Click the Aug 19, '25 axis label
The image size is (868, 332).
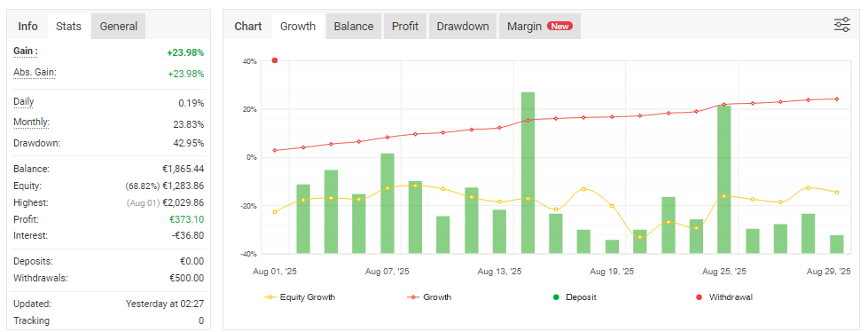coord(612,272)
